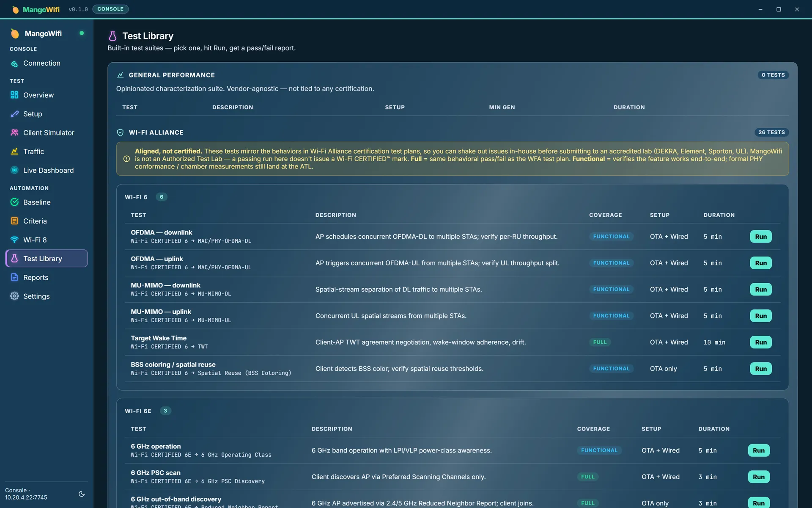This screenshot has height=508, width=812.
Task: Click the Settings gear icon
Action: click(x=14, y=296)
